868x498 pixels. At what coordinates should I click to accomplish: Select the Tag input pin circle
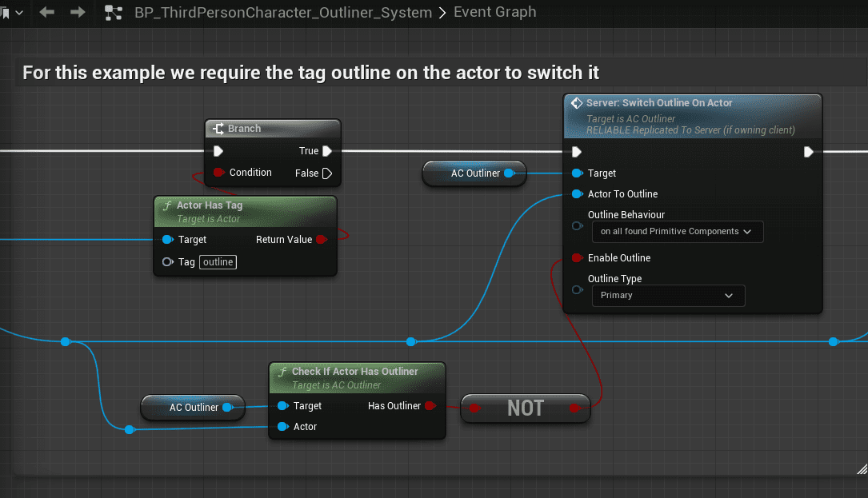click(167, 261)
